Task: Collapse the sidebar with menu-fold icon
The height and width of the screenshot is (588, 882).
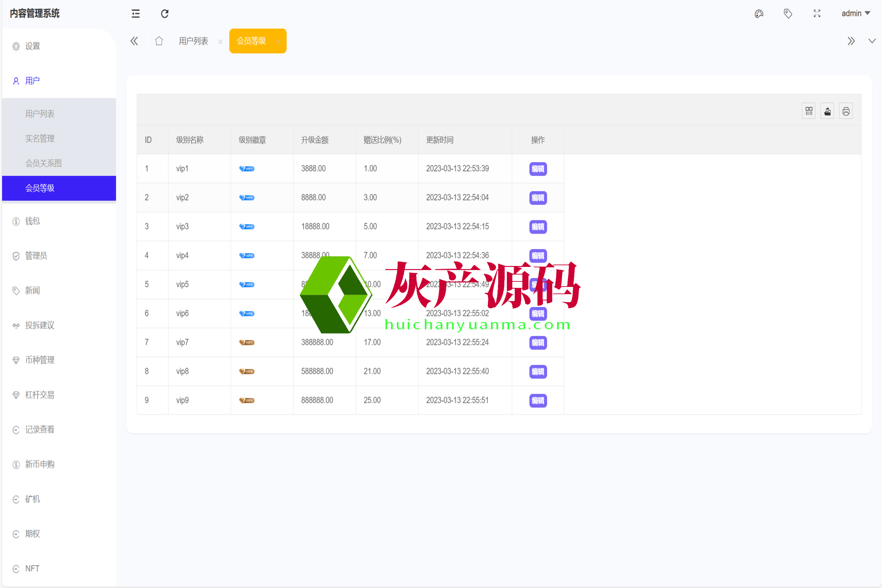Action: click(135, 14)
